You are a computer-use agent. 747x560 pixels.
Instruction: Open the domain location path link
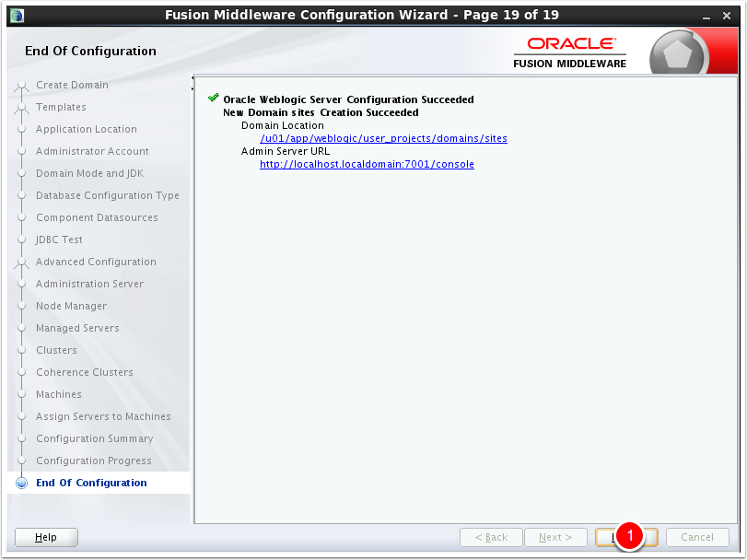pos(383,138)
